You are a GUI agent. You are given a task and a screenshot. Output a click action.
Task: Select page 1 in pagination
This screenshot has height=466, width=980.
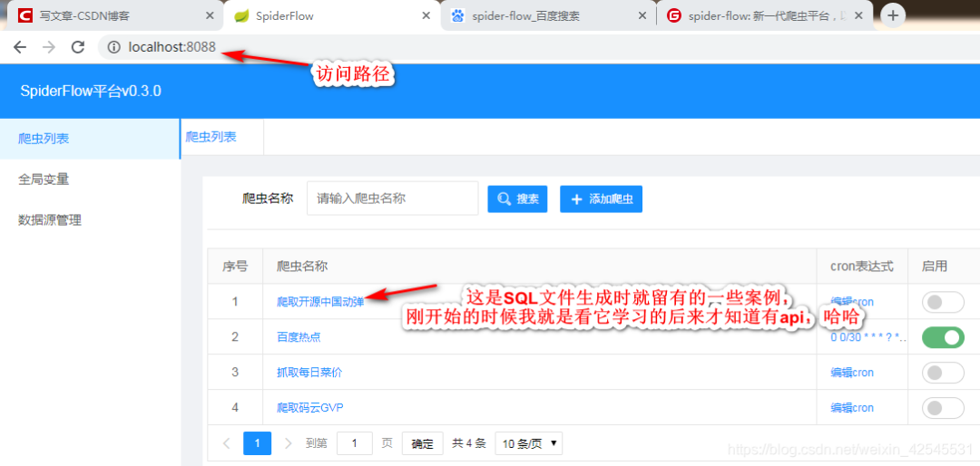pos(257,443)
